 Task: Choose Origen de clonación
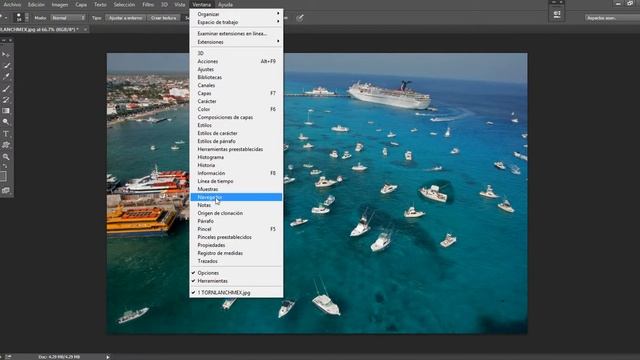236,213
